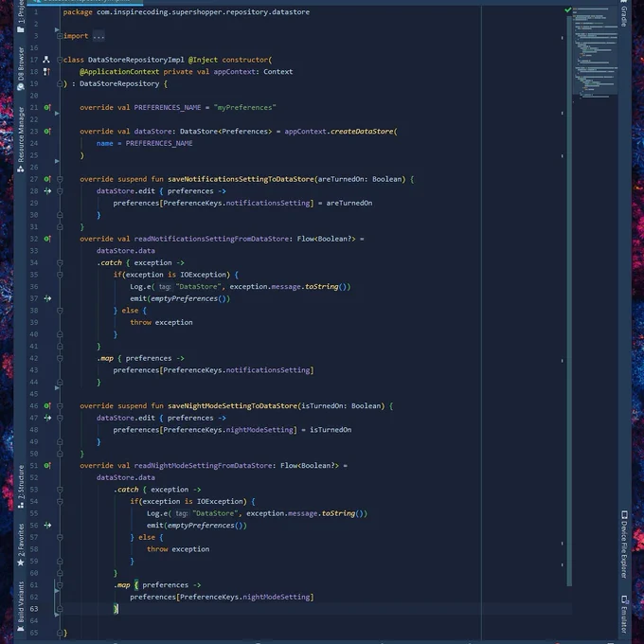Viewport: 644px width, 644px height.
Task: Click readNotificationsSettingFromDataStore property name
Action: 211,239
